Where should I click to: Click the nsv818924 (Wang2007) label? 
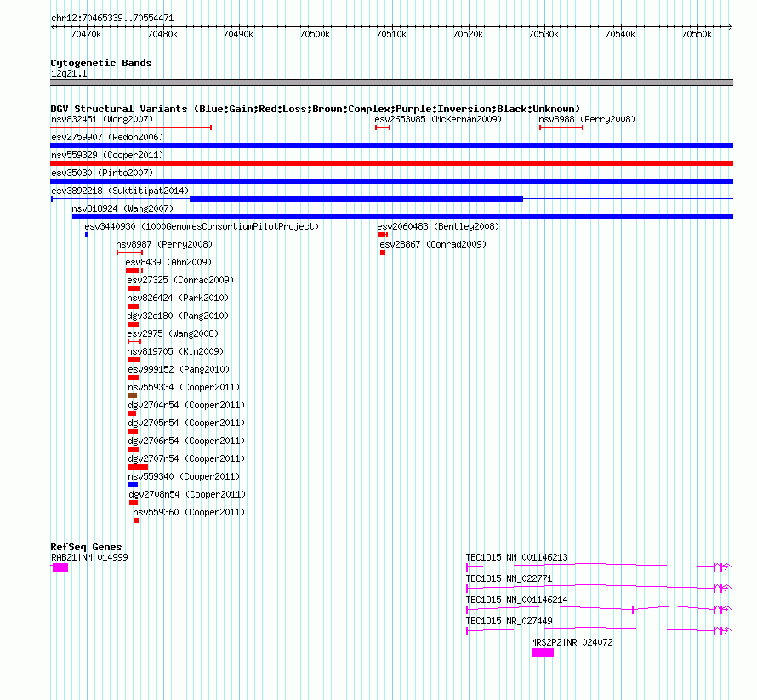(x=122, y=208)
